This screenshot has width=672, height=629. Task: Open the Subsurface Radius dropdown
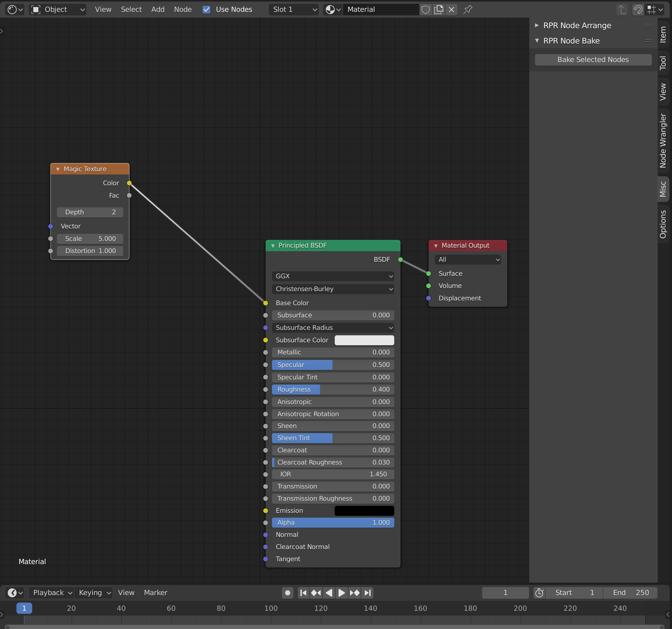(x=332, y=328)
